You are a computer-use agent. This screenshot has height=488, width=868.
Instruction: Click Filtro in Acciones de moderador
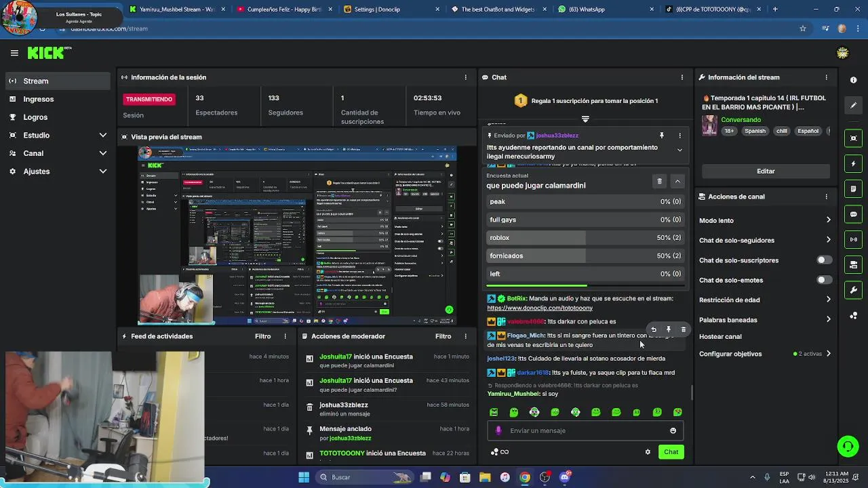pyautogui.click(x=443, y=336)
